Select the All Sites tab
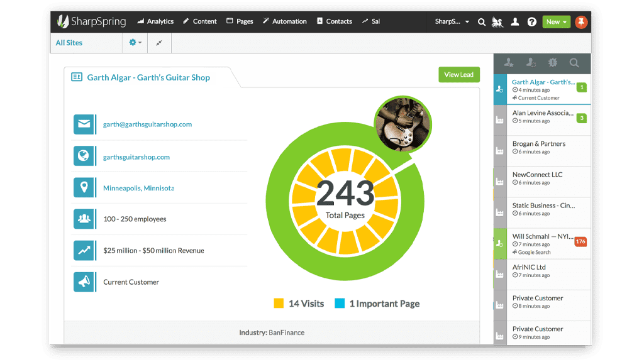Screen dimensions: 644x362 pyautogui.click(x=69, y=43)
